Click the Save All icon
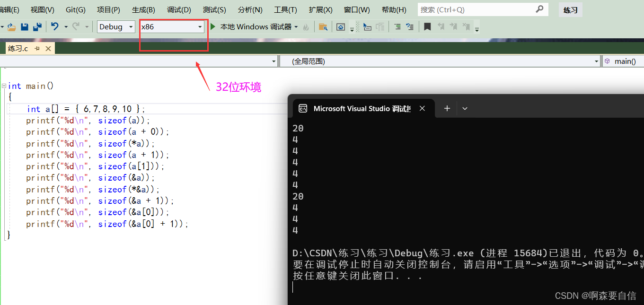 point(37,27)
